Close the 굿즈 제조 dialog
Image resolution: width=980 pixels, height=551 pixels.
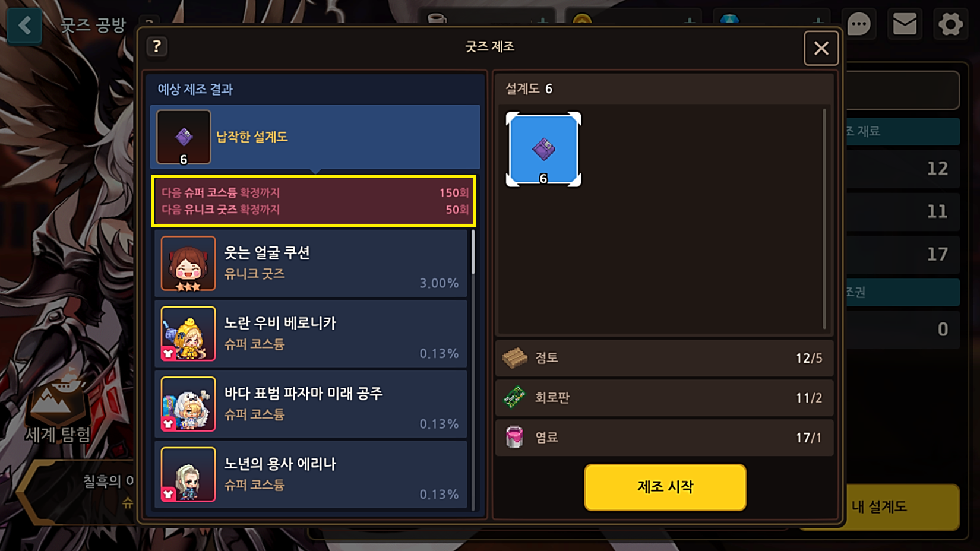tap(821, 48)
